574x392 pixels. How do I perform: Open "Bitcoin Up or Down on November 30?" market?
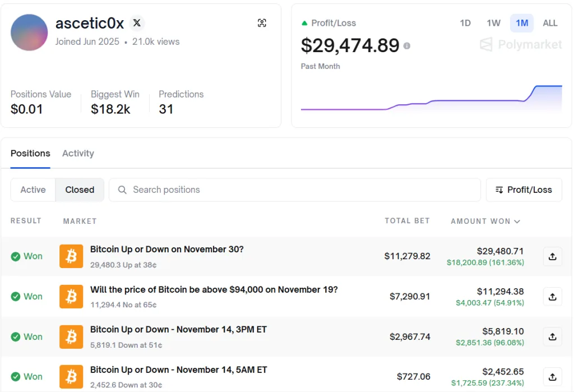[166, 250]
